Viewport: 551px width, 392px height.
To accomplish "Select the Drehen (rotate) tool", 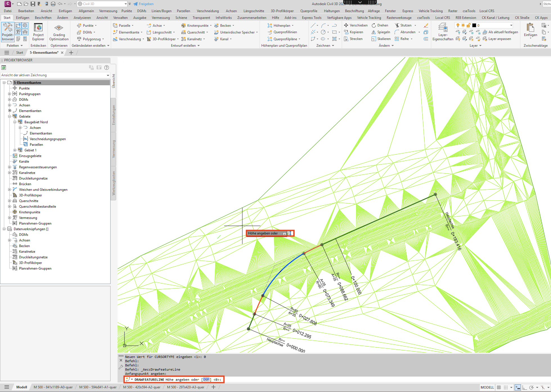I will pyautogui.click(x=380, y=25).
